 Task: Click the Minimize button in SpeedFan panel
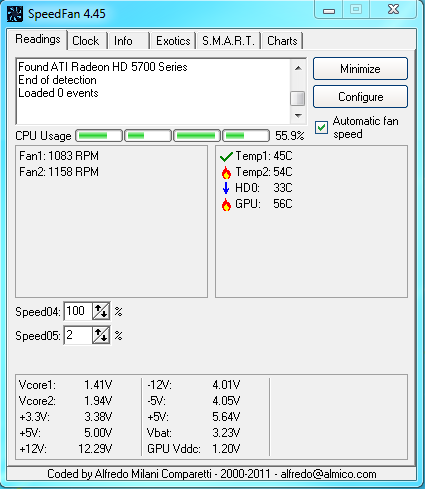[x=360, y=69]
